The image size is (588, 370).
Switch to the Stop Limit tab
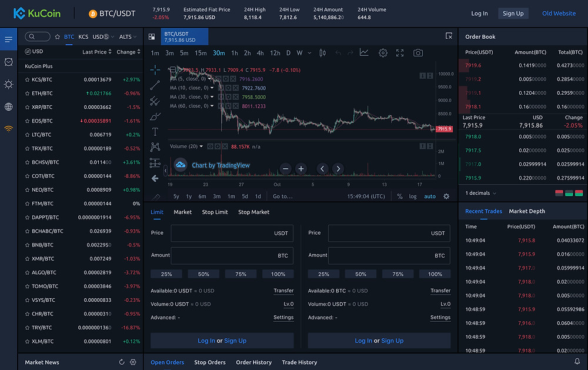tap(215, 212)
